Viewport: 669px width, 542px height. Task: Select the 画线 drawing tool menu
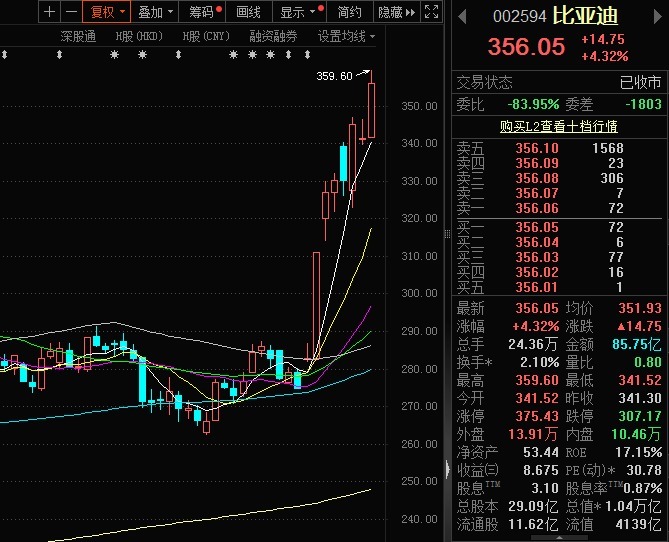point(248,12)
